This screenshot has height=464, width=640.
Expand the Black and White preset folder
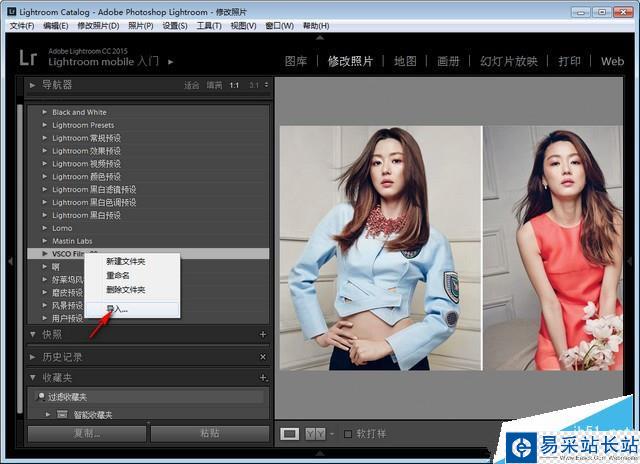pyautogui.click(x=45, y=112)
